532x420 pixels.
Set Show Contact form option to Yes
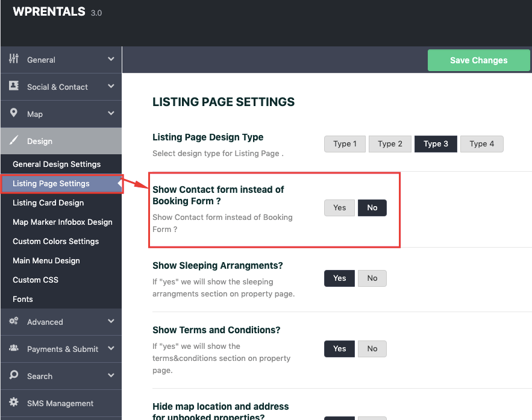[x=339, y=208]
